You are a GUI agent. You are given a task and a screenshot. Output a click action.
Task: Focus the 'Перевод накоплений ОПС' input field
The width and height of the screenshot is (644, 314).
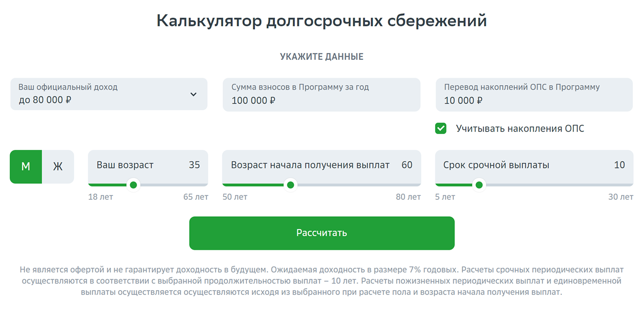pos(534,95)
